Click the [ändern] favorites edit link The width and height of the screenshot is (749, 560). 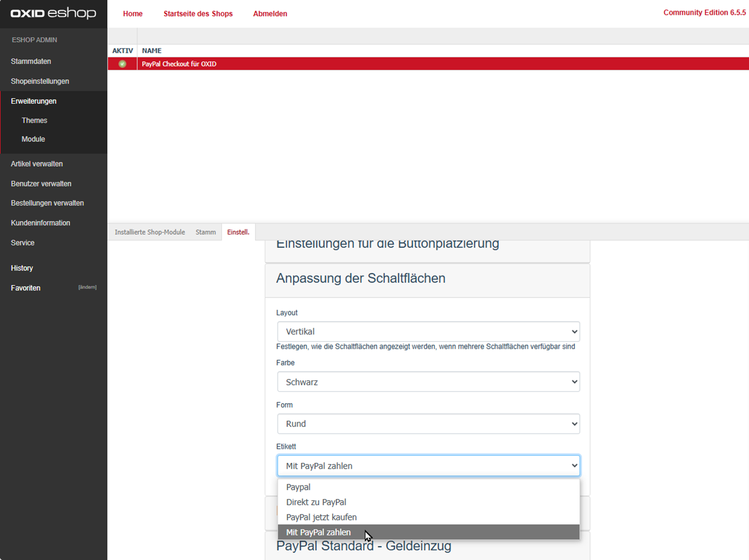87,287
